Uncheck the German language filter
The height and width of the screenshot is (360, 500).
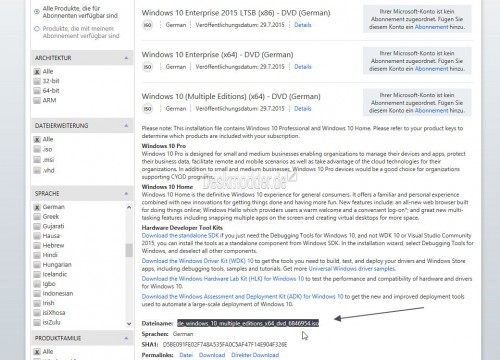click(x=37, y=207)
